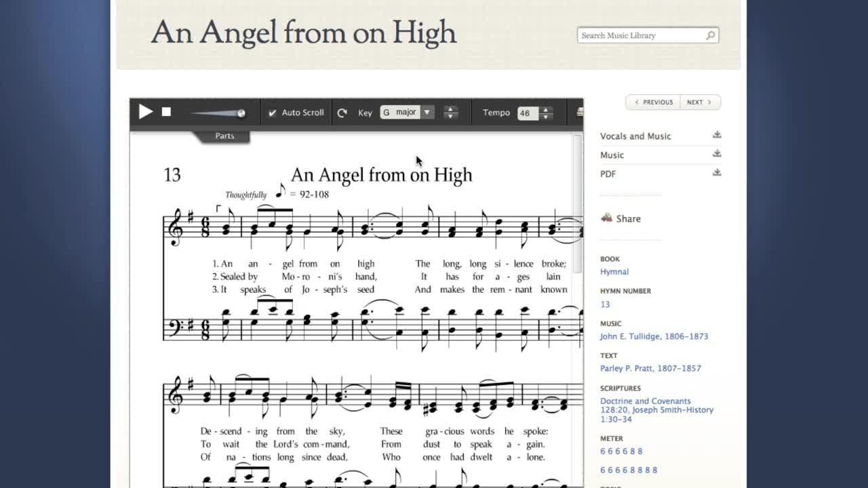Viewport: 868px width, 488px height.
Task: Open author Parley P. Pratt link
Action: click(x=650, y=368)
